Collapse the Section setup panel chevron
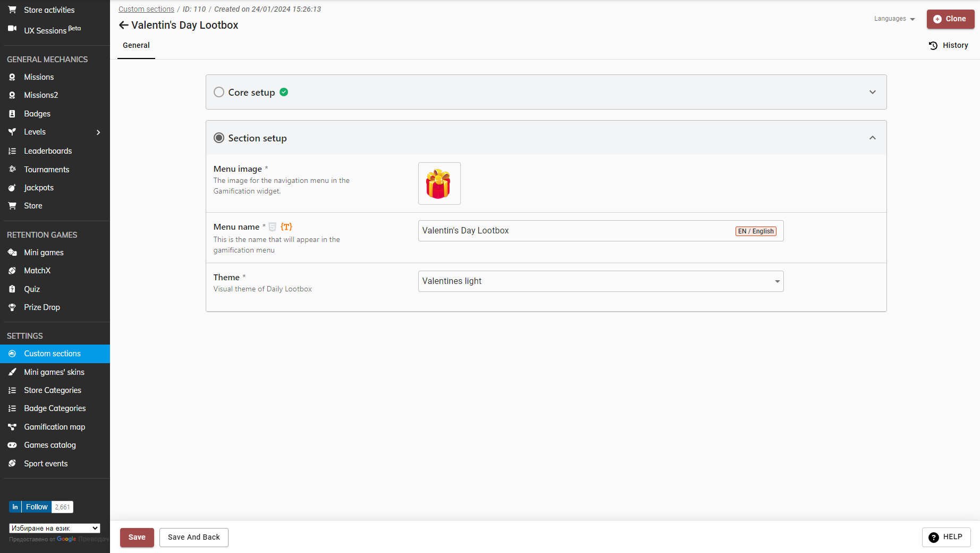This screenshot has height=553, width=980. [x=872, y=138]
